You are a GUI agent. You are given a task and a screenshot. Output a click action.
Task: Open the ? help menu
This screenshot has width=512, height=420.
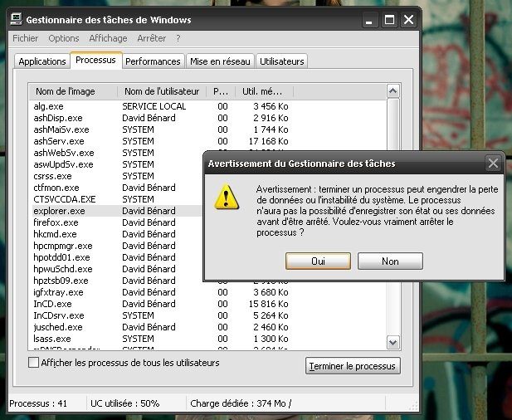(178, 38)
